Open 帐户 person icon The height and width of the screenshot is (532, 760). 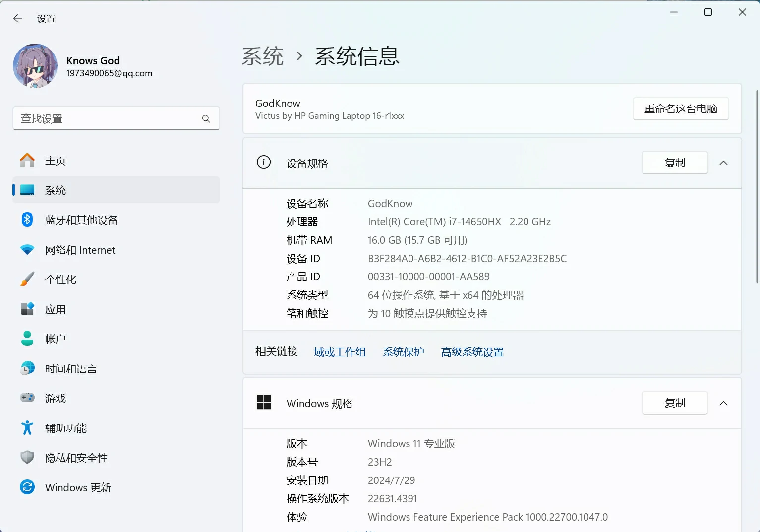pos(27,338)
